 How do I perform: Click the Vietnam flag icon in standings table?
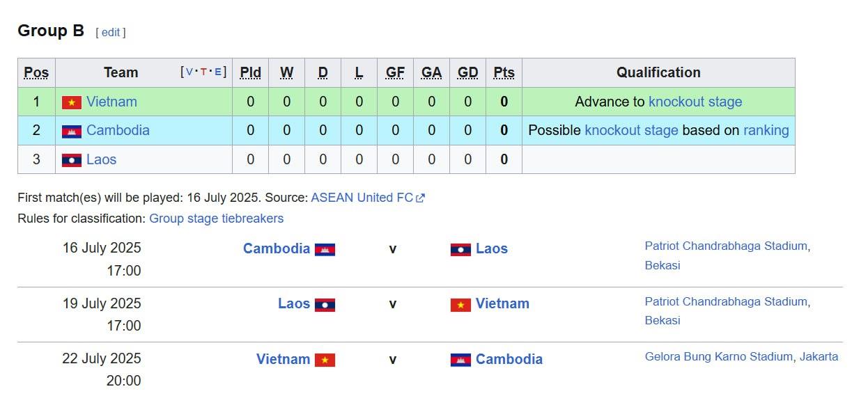point(72,102)
